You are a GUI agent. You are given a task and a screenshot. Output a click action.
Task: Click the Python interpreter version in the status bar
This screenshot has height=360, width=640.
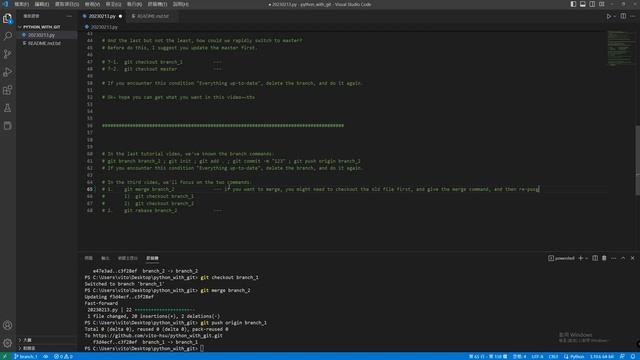pyautogui.click(x=602, y=356)
